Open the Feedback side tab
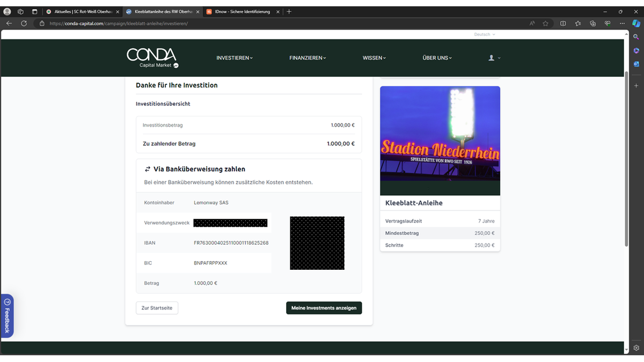The image size is (644, 362). point(7,316)
